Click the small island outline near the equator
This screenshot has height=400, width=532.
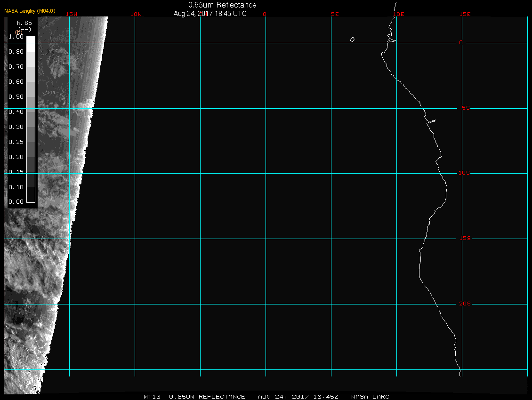pos(352,40)
